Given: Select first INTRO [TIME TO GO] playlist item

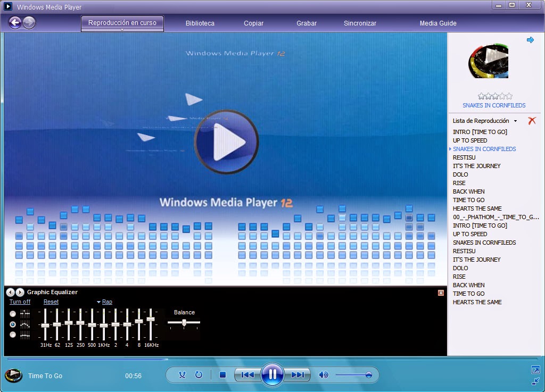Looking at the screenshot, I should (x=480, y=132).
